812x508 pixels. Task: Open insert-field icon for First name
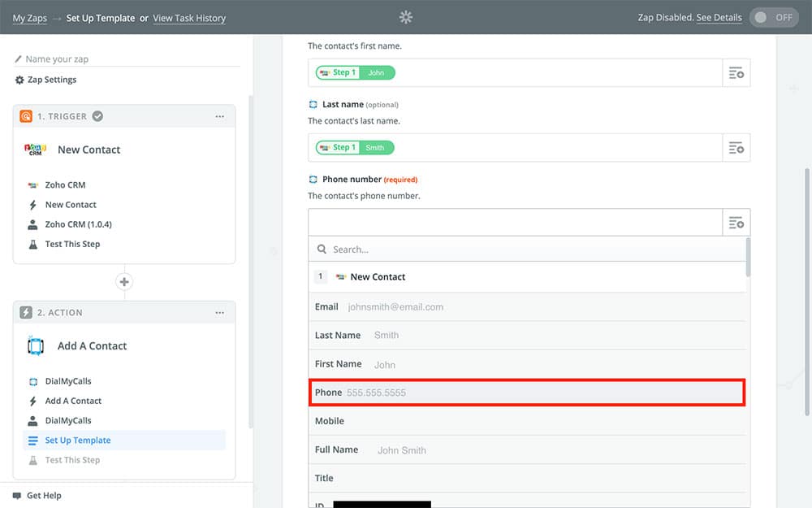[x=736, y=73]
